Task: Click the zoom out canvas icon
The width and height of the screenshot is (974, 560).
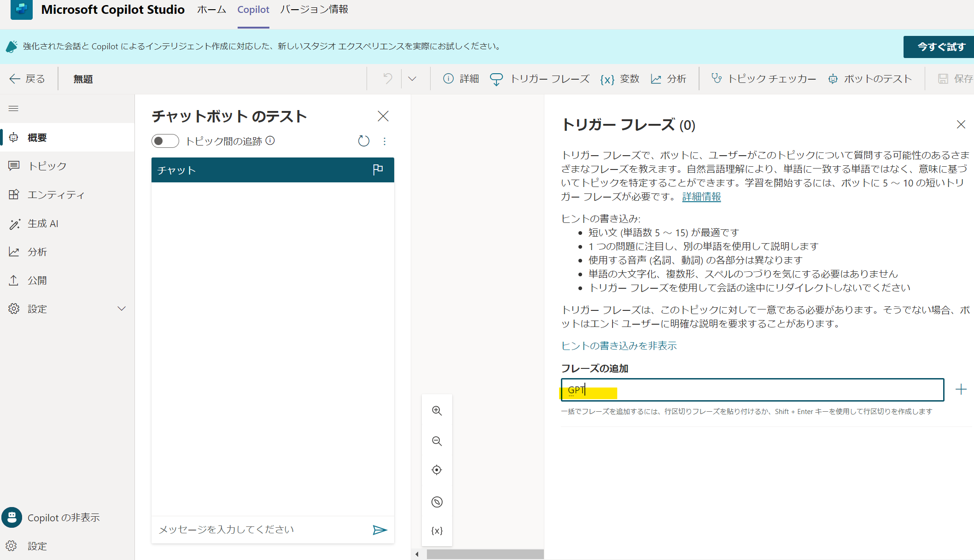Action: [x=437, y=441]
